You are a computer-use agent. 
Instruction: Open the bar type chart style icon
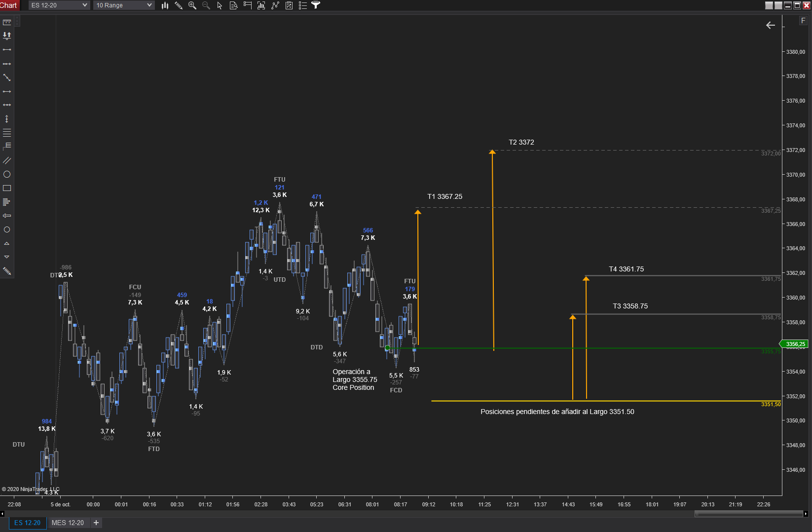tap(165, 5)
